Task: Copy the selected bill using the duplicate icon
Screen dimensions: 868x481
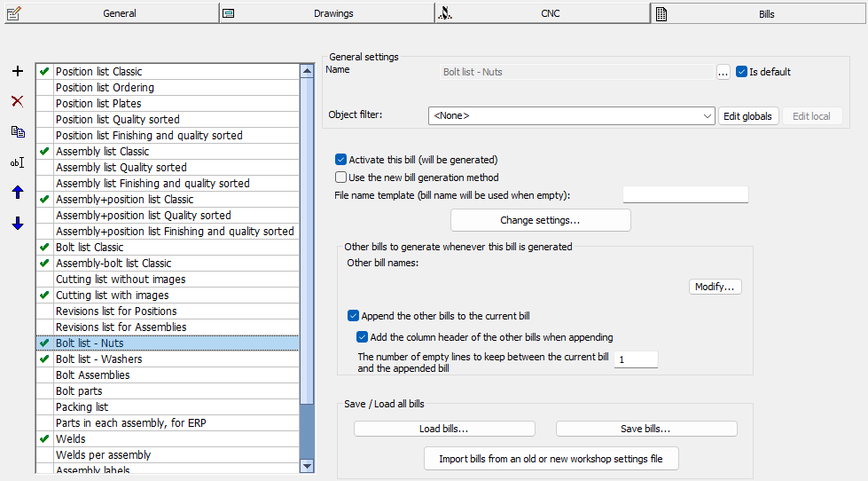Action: pos(18,132)
